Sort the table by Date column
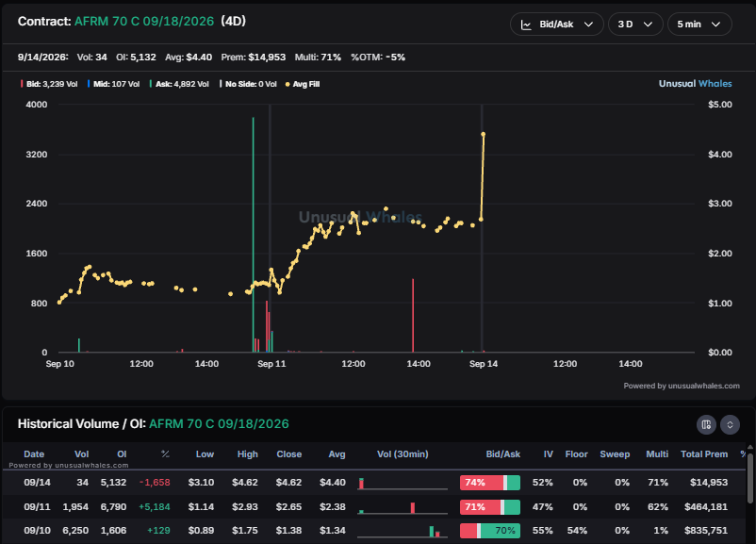756x544 pixels. pos(34,454)
